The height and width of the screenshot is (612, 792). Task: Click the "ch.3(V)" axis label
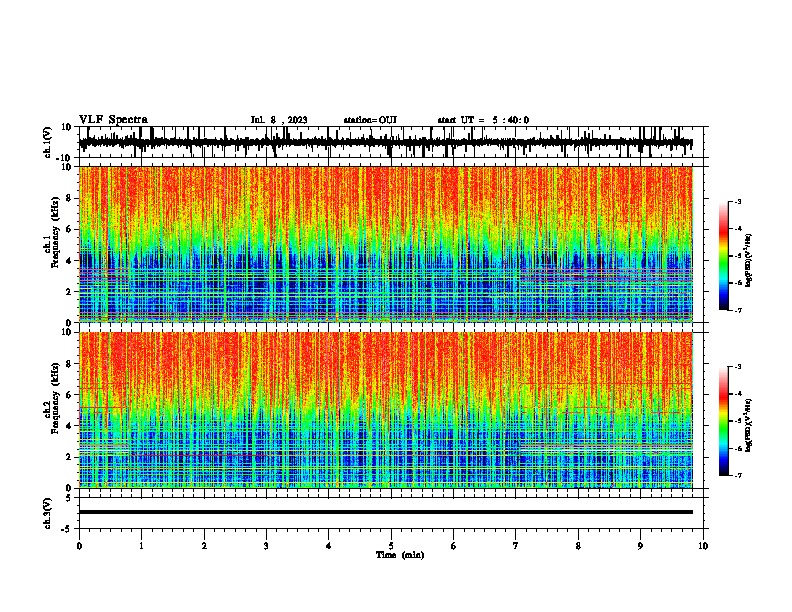click(x=48, y=513)
